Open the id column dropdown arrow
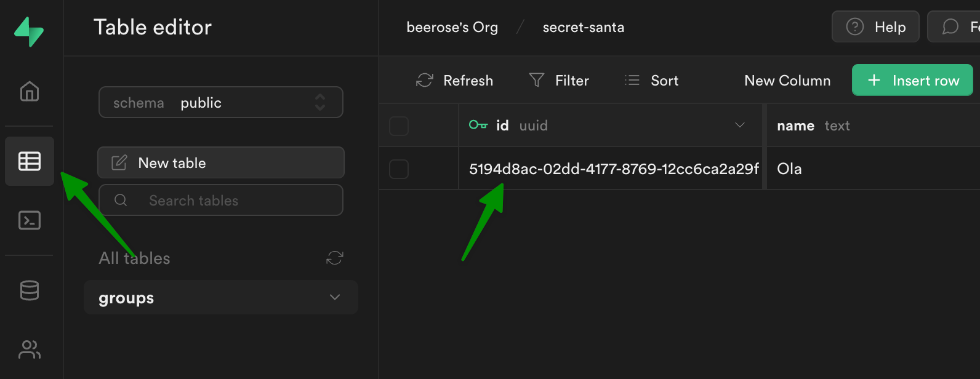 740,126
